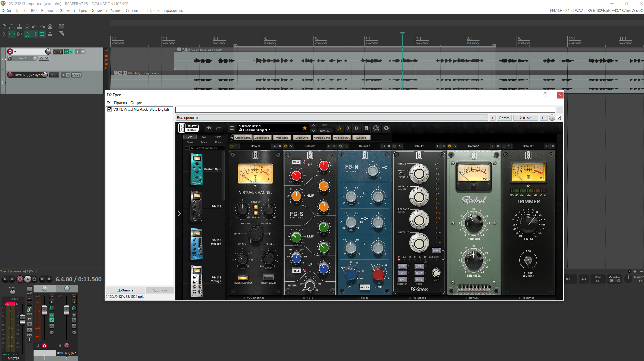Click the Добавить button
Screen dimensions: 644x361
125,290
